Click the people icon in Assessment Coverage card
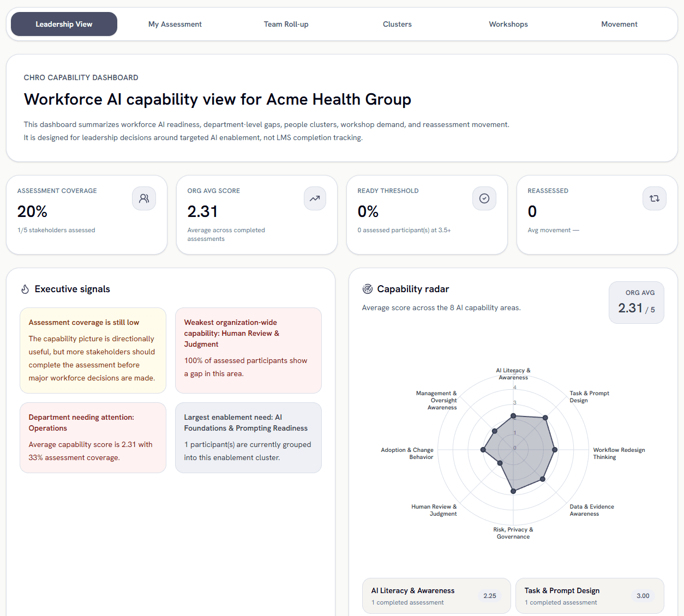The height and width of the screenshot is (616, 684). click(x=144, y=198)
